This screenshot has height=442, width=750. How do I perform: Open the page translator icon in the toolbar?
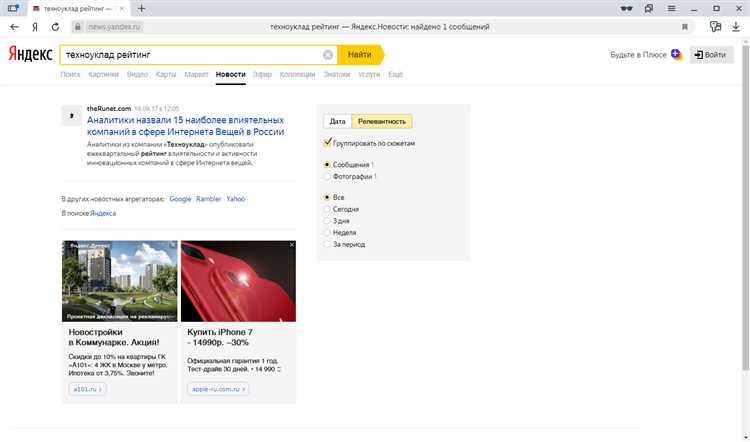(x=716, y=27)
